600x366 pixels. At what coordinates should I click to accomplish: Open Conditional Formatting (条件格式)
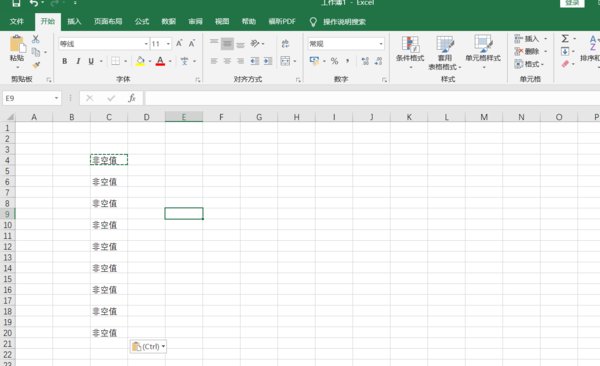[410, 53]
